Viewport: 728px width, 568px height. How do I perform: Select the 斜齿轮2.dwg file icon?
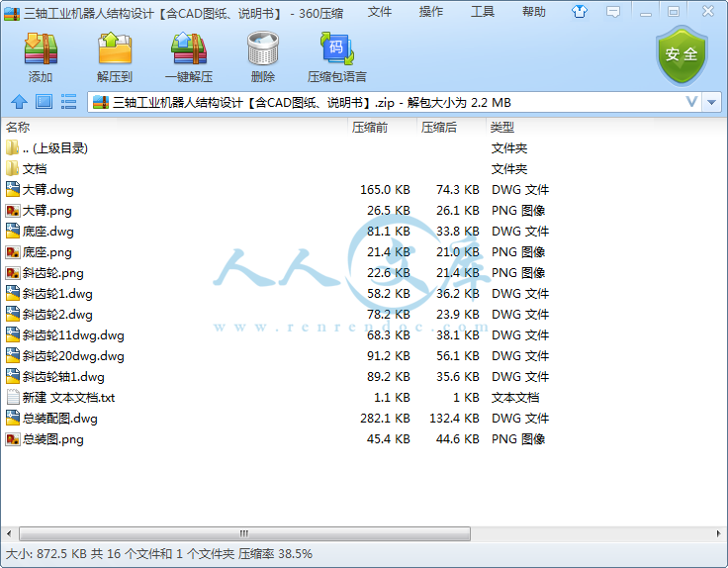click(x=13, y=315)
